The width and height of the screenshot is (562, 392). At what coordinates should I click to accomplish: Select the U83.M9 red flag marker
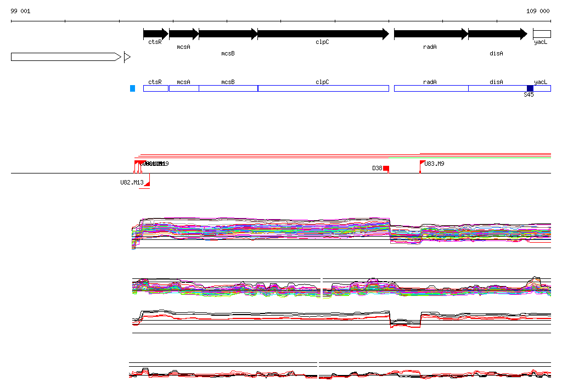click(x=423, y=163)
